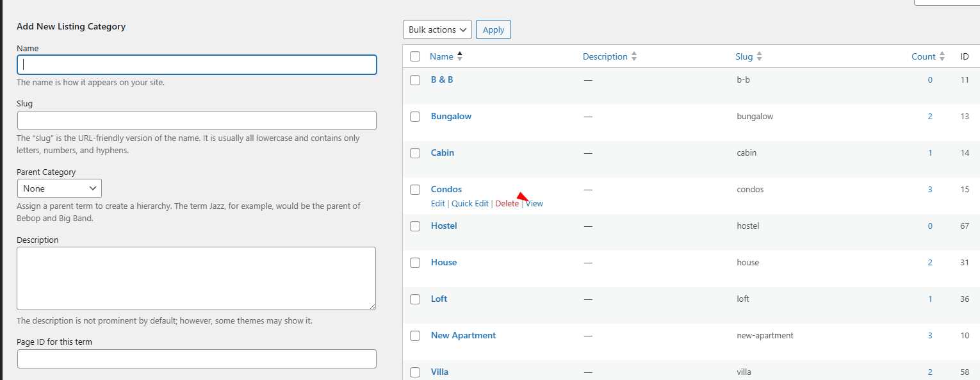Screen dimensions: 980x380
Task: Open the New Apartment category link
Action: 463,336
